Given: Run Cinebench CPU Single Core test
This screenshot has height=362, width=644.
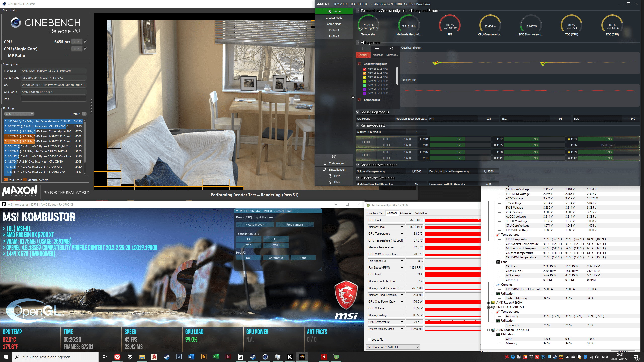Looking at the screenshot, I should [x=77, y=49].
